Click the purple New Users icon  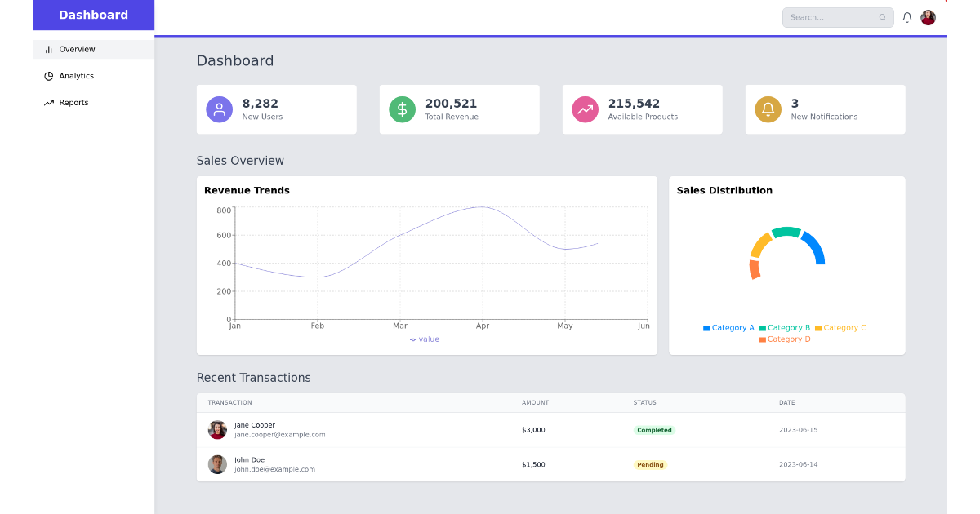(x=219, y=109)
